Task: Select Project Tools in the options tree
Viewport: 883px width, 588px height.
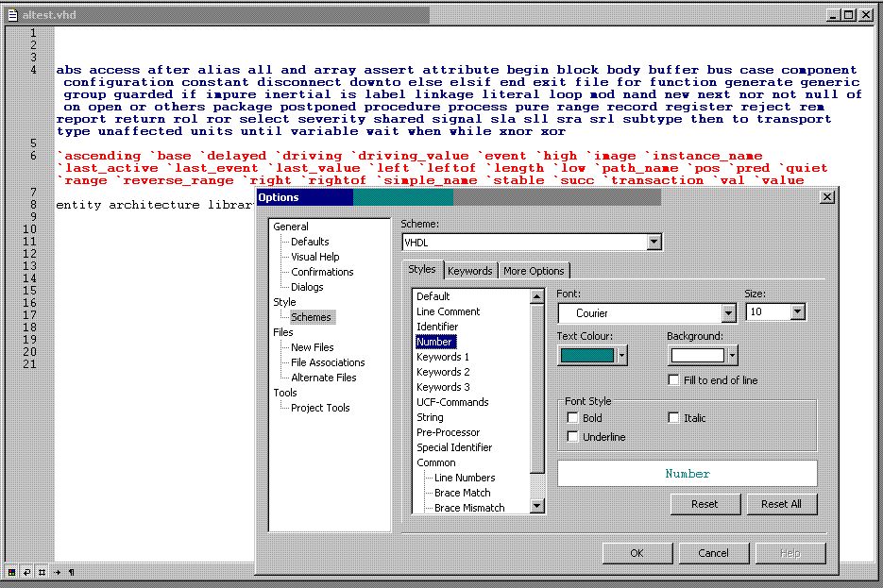Action: pyautogui.click(x=320, y=408)
